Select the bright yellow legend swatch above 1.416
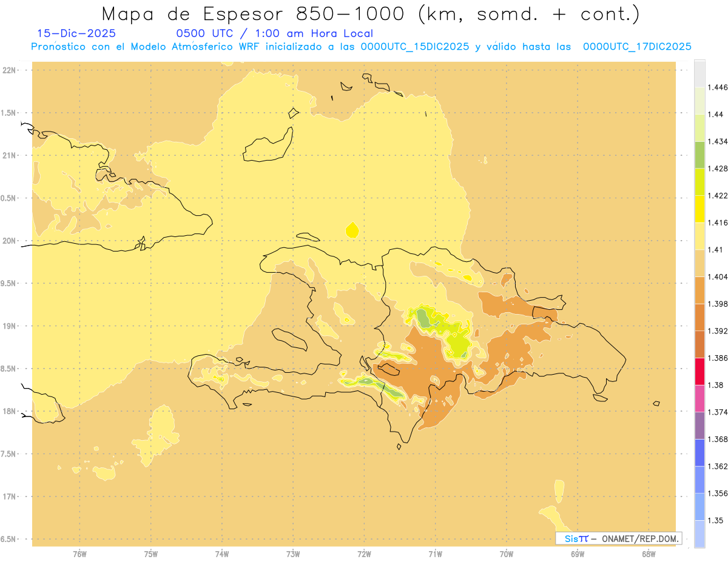The image size is (728, 562). pos(699,209)
